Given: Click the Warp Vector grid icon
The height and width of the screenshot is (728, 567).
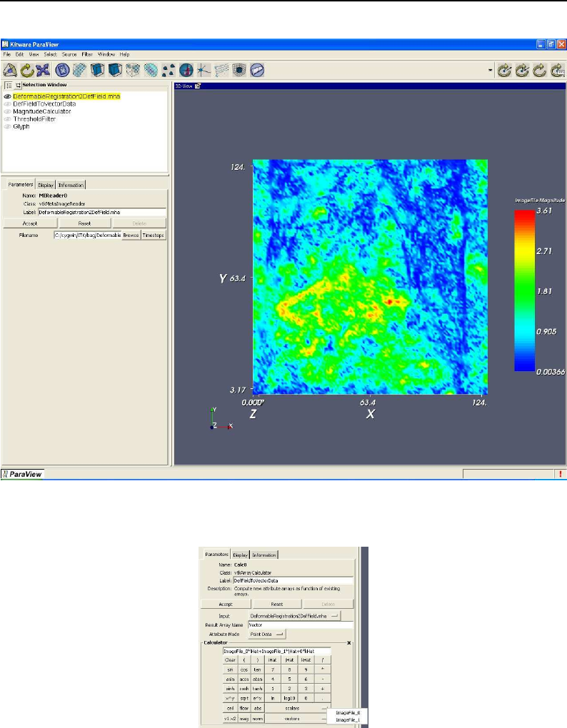Looking at the screenshot, I should coord(221,70).
